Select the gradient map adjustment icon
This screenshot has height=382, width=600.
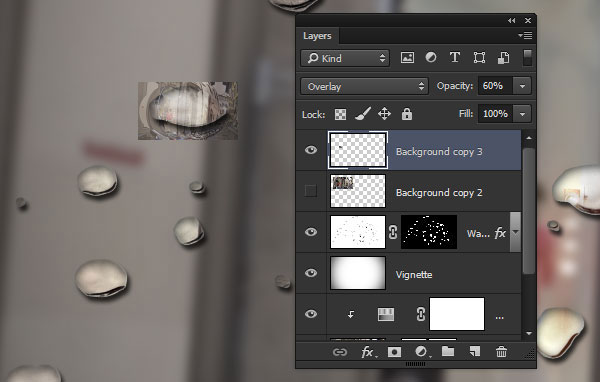(386, 314)
